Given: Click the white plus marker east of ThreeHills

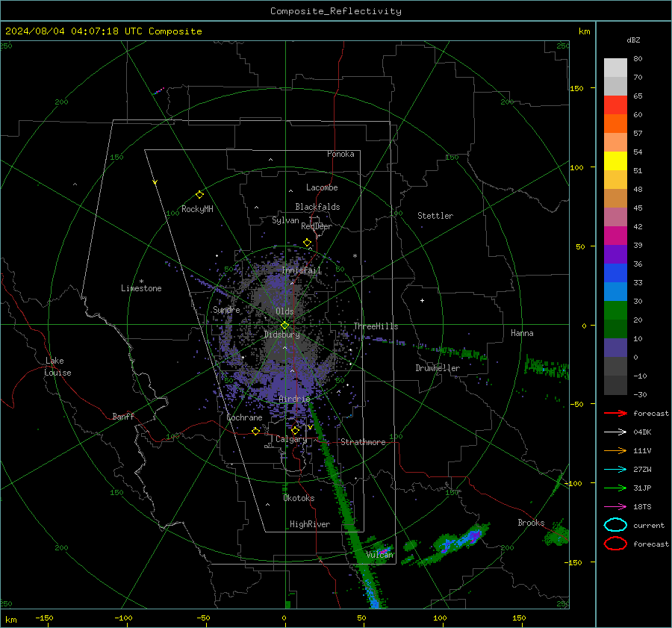Looking at the screenshot, I should tap(422, 300).
